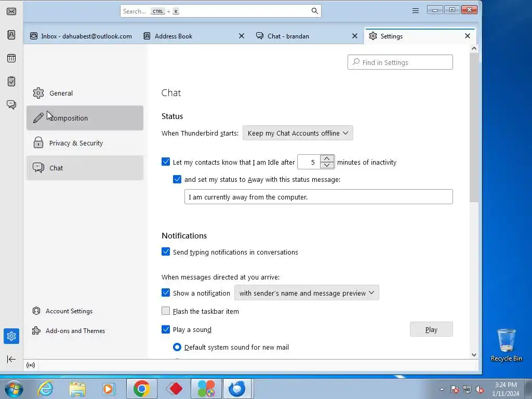Open Windows Media Player on taskbar

tap(109, 389)
